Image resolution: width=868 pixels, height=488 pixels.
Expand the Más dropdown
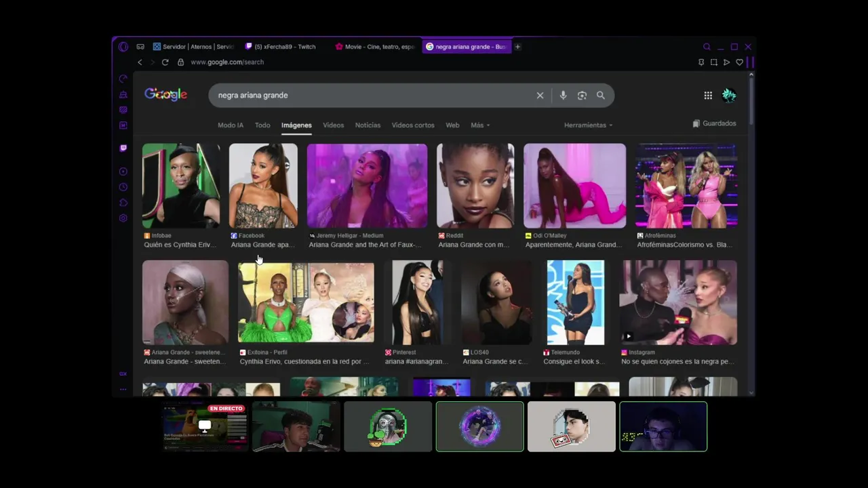(x=480, y=125)
